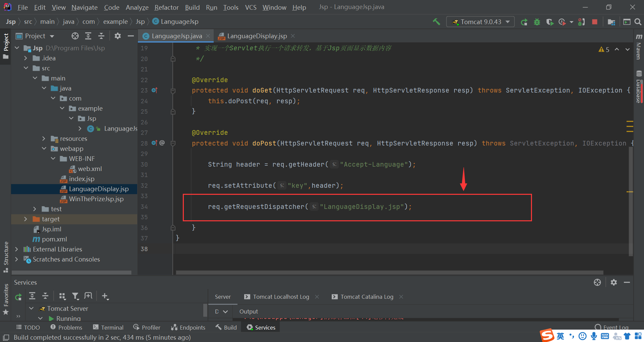The width and height of the screenshot is (644, 342).
Task: Expand the resources folder
Action: (44, 138)
